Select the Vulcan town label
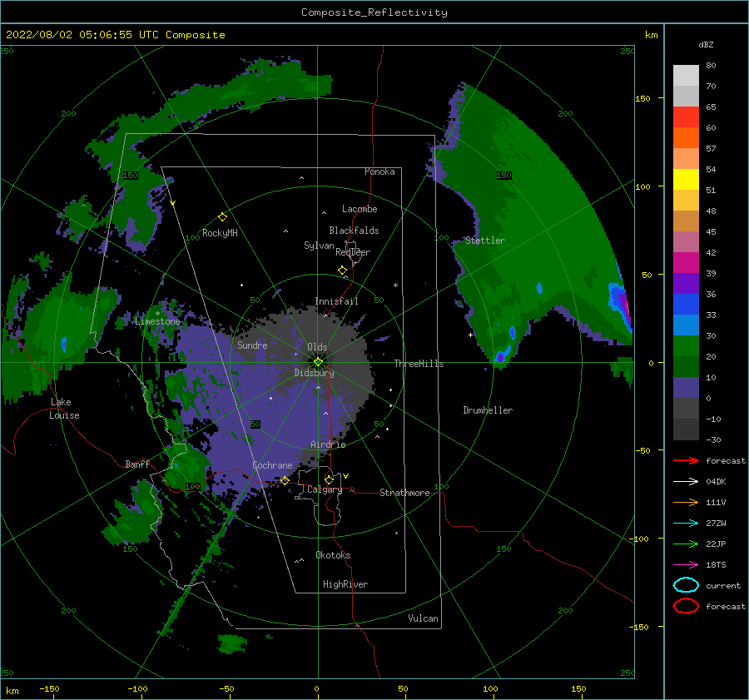The image size is (749, 700). click(x=423, y=618)
